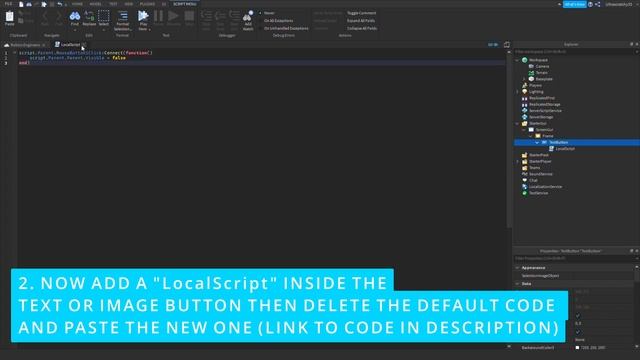Collapse the Appearance properties section
The width and height of the screenshot is (640, 360).
coord(518,268)
